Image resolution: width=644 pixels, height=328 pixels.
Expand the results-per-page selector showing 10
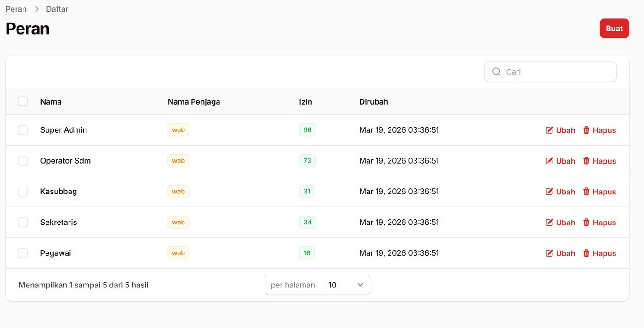pos(346,285)
